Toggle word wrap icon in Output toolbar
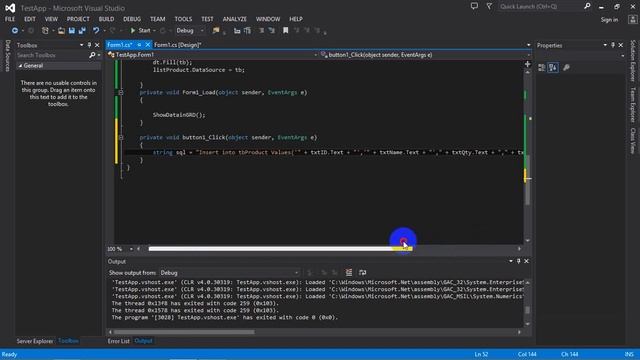The height and width of the screenshot is (360, 640). 362,273
